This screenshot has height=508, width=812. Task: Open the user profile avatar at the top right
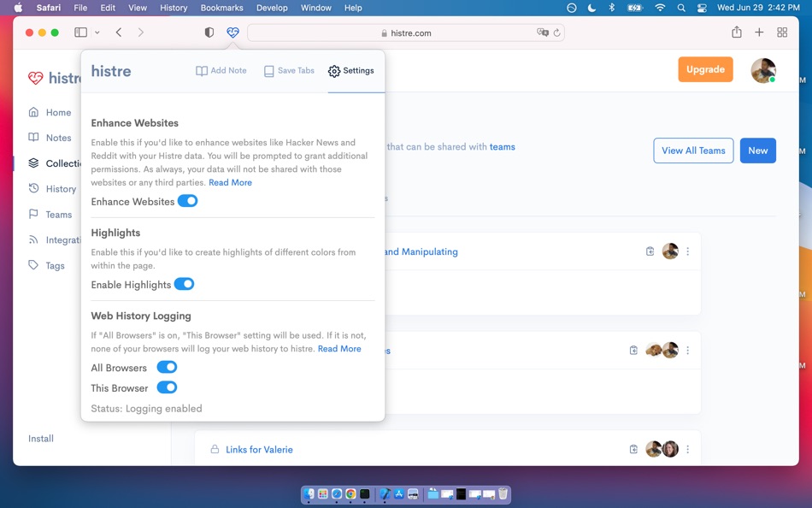pos(763,70)
